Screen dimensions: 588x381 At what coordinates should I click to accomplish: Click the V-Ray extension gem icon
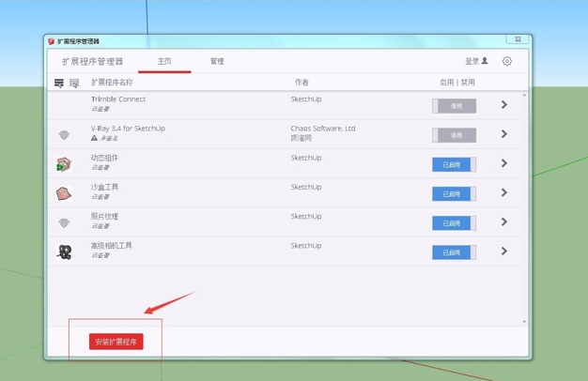pyautogui.click(x=64, y=135)
